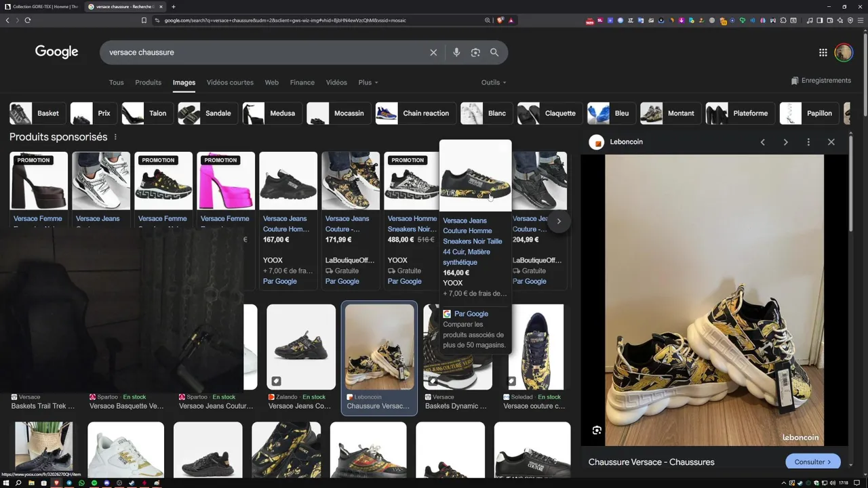
Task: Select the Collection GORE-TEX browser tab
Action: [x=41, y=7]
